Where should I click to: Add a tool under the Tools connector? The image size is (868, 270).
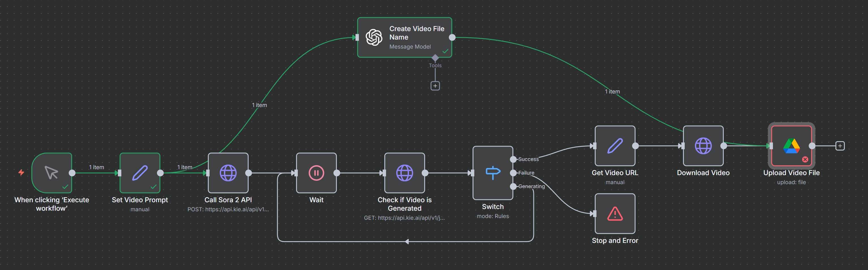435,86
